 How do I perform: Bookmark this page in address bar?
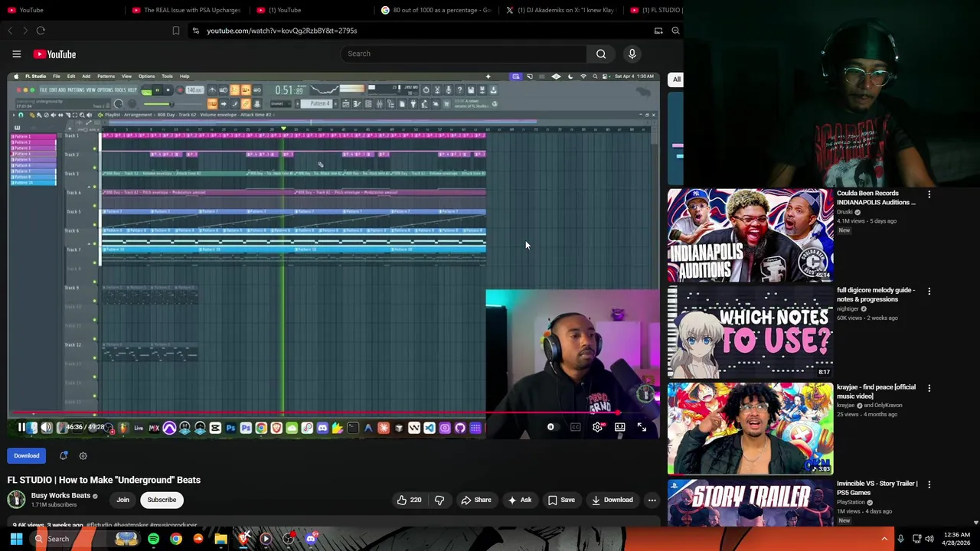point(175,31)
